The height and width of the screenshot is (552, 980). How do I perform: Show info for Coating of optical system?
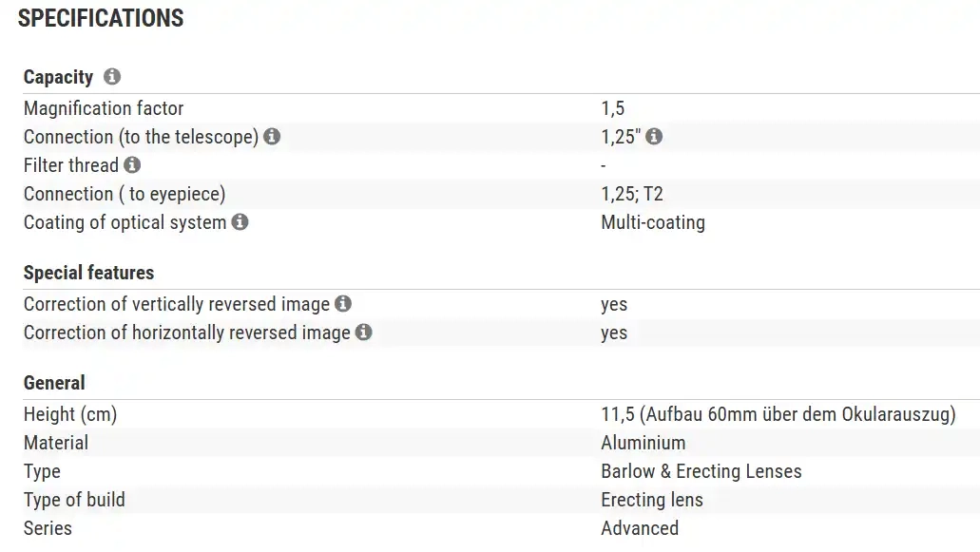coord(240,222)
